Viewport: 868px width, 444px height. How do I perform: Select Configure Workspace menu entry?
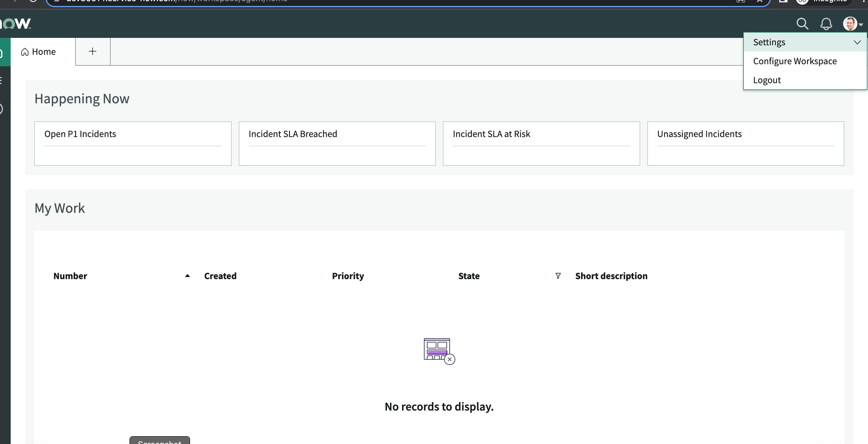(795, 61)
